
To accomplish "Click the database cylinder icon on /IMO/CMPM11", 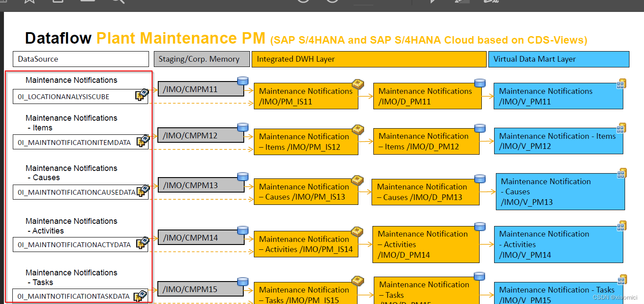I will 243,81.
